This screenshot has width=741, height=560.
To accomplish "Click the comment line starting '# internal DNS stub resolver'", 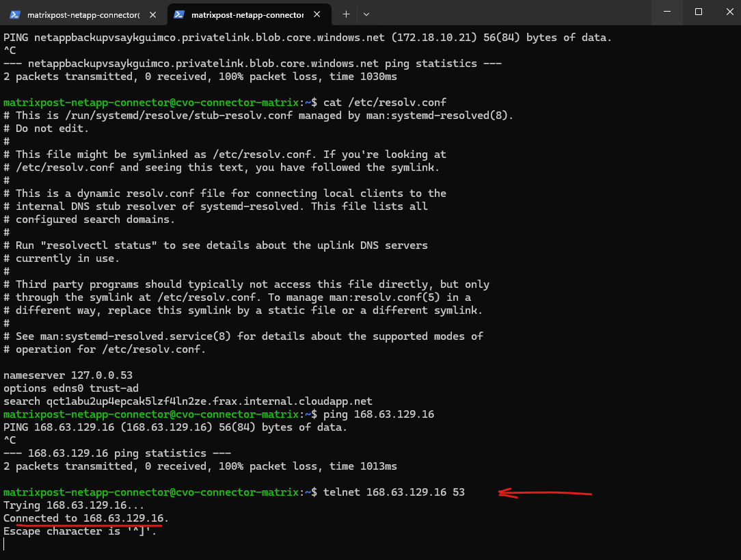I will pyautogui.click(x=215, y=206).
